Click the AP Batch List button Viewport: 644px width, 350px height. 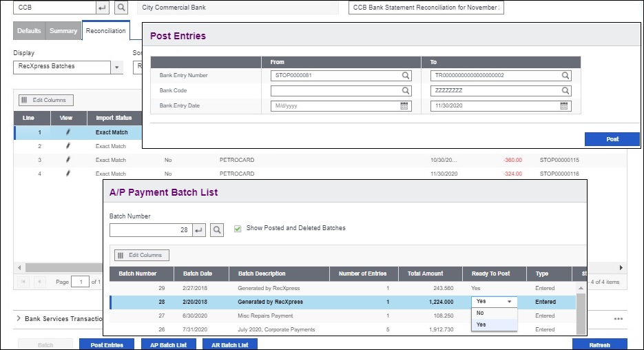click(x=168, y=344)
